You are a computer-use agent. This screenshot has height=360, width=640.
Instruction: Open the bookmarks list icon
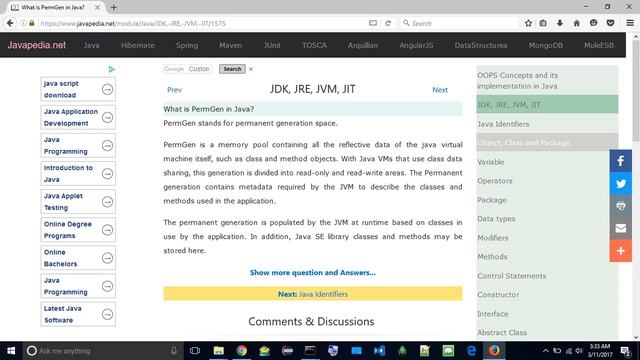(543, 23)
